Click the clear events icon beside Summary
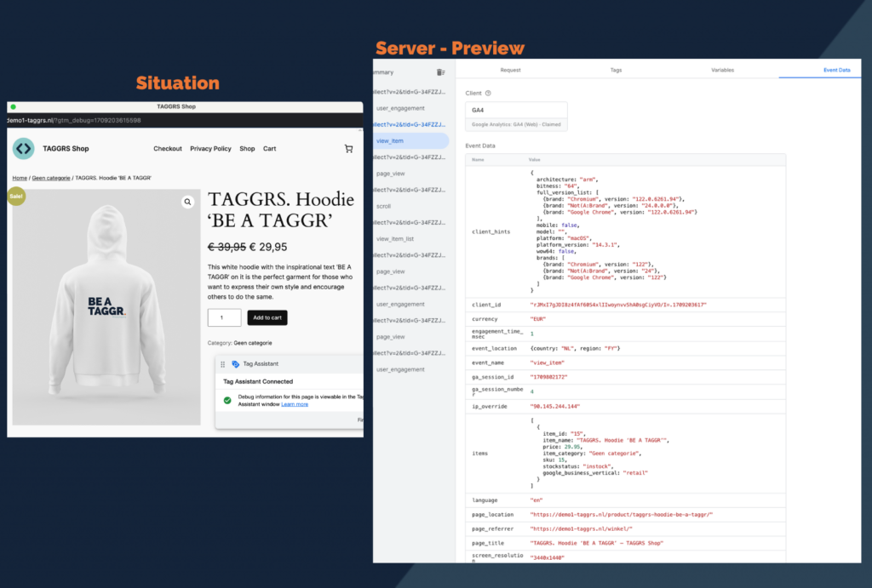Image resolution: width=872 pixels, height=588 pixels. point(440,72)
